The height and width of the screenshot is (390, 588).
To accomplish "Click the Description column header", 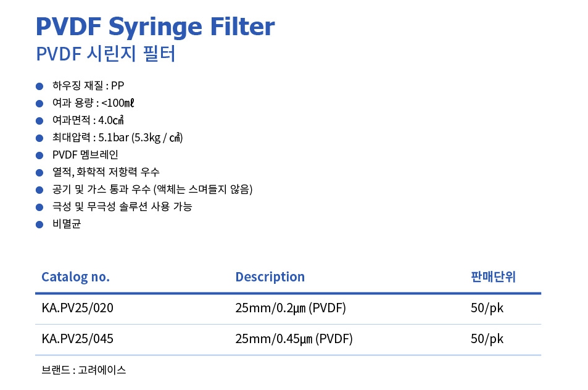I will tap(270, 277).
